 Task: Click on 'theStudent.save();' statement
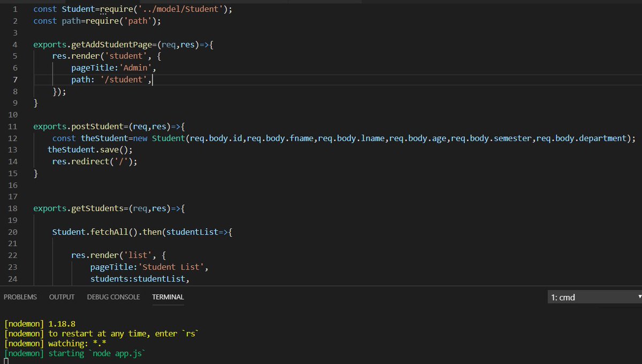pyautogui.click(x=90, y=150)
